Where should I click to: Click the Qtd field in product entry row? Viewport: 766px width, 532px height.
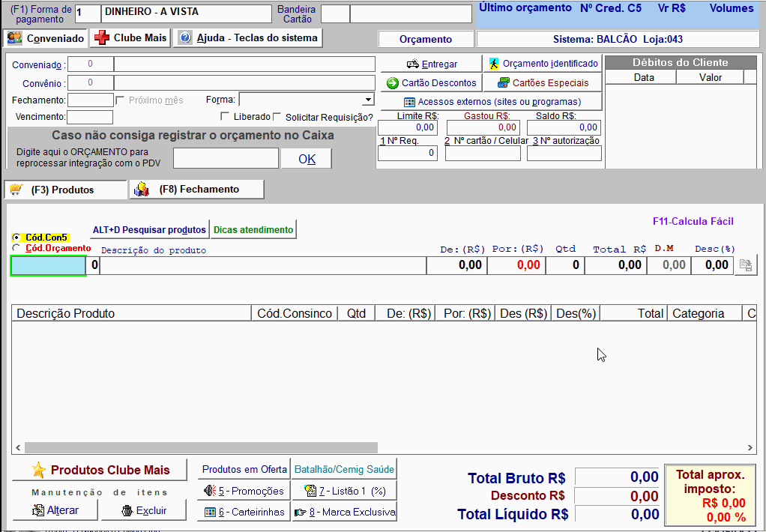coord(565,265)
